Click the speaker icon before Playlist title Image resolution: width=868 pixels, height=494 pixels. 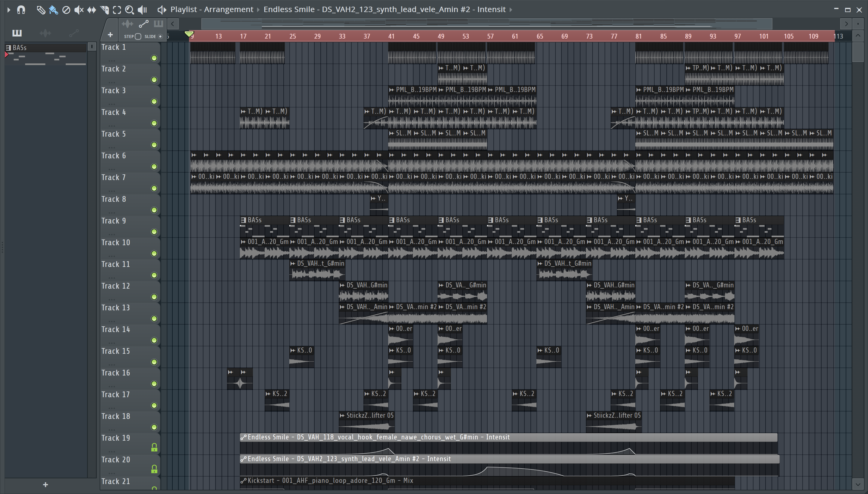[x=162, y=10]
